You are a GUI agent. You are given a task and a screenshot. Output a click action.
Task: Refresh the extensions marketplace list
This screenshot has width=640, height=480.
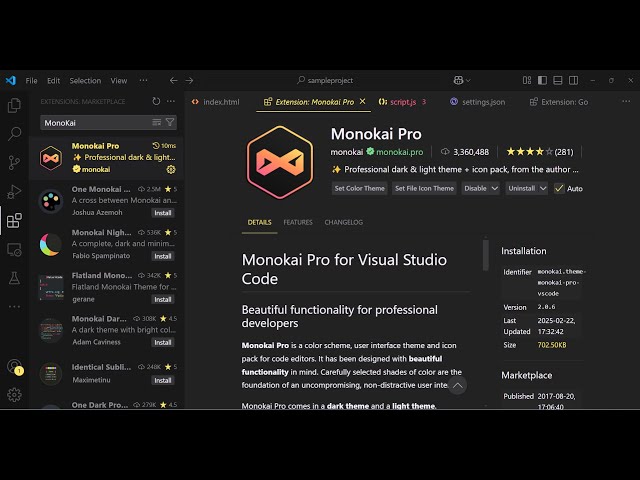(156, 101)
